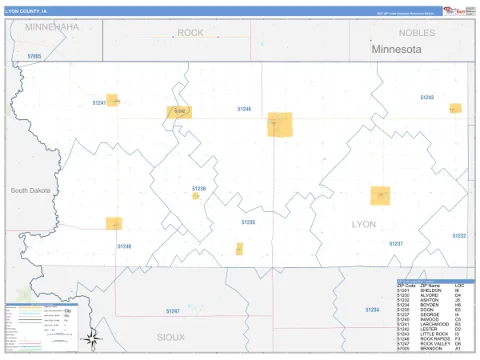Select the LARCHWOOD row in the ZIP table

[436, 324]
